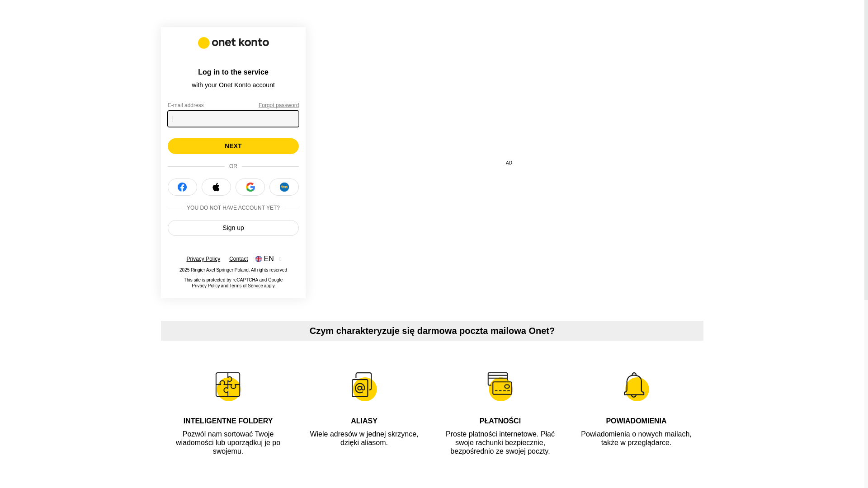Image resolution: width=868 pixels, height=488 pixels.
Task: Click the Inteligentne Foldery puzzle icon
Action: (228, 386)
